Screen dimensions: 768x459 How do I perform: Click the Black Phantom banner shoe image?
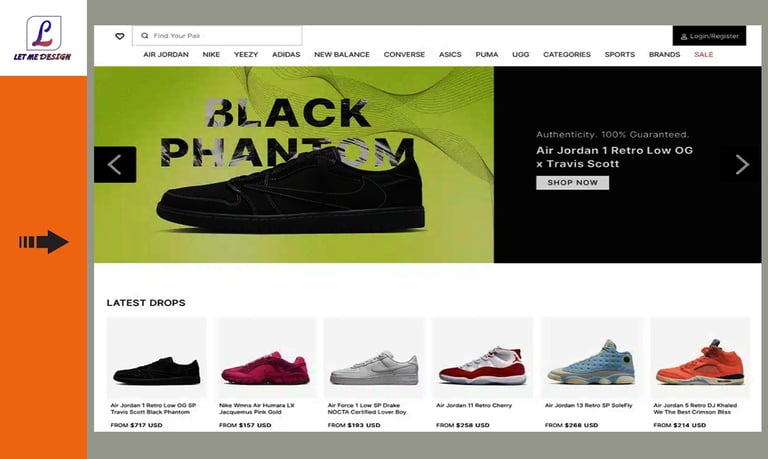tap(291, 192)
